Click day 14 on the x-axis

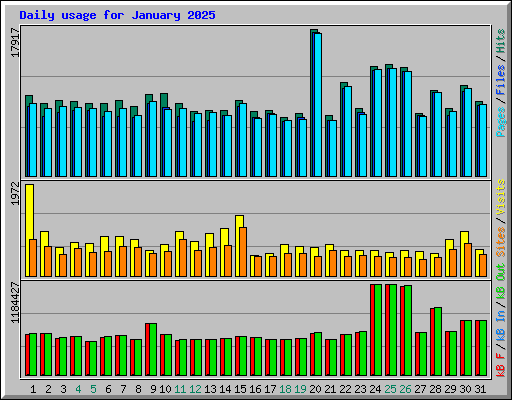[225, 389]
